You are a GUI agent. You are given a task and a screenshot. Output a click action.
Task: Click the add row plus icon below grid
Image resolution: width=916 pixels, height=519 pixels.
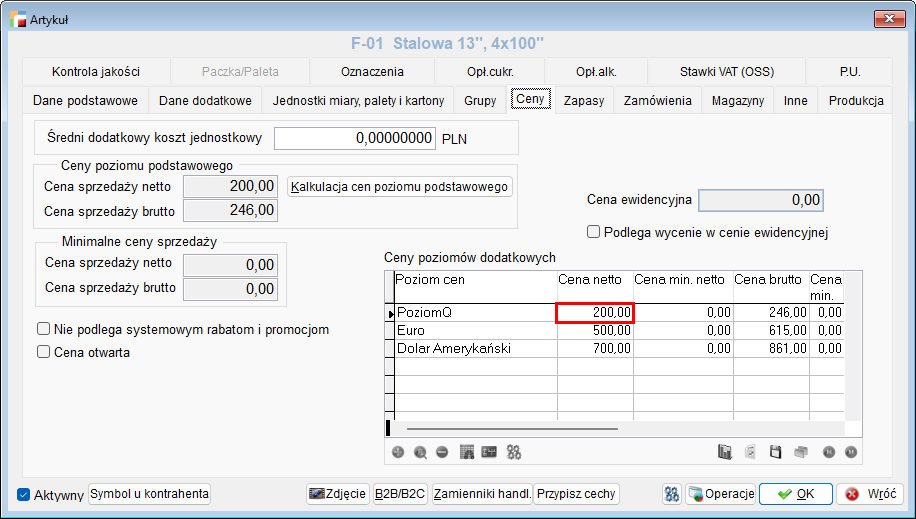(398, 452)
